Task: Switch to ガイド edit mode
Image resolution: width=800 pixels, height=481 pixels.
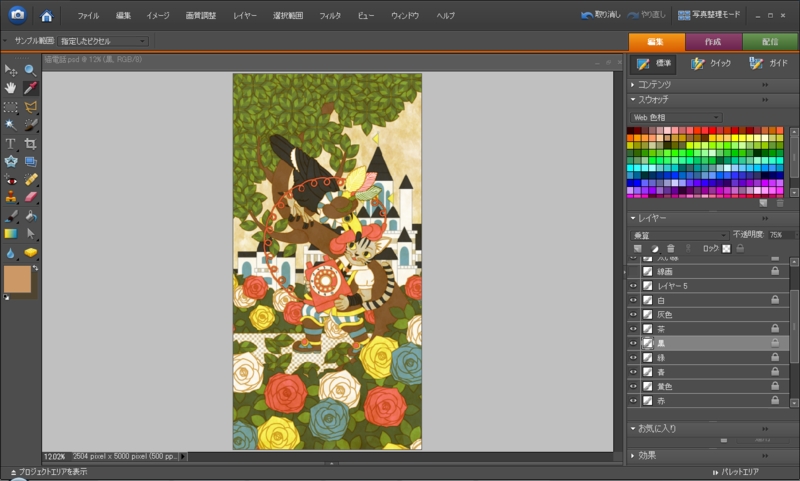Action: [768, 63]
